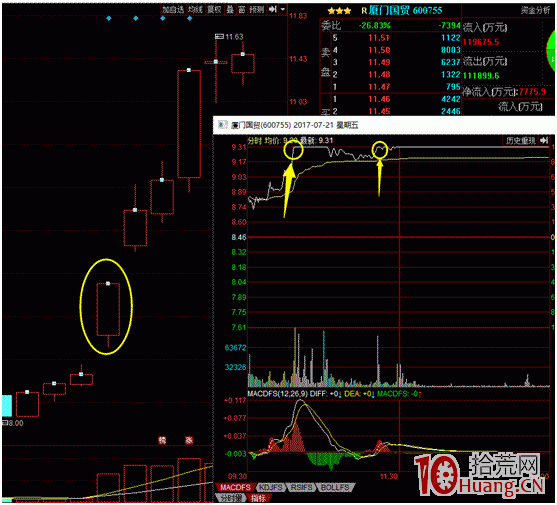Click buy-1 price 11.46
This screenshot has width=557, height=505.
pos(379,99)
